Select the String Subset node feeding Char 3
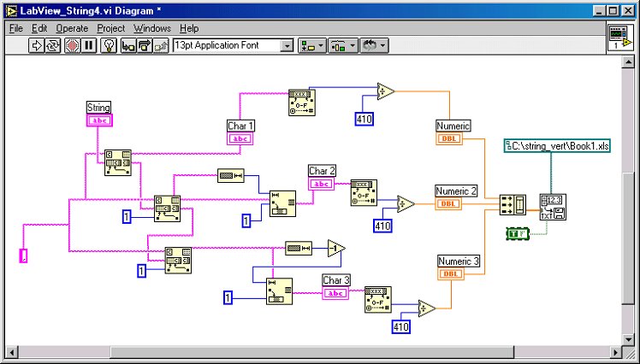Screen dimensions: 640x364 click(x=279, y=291)
